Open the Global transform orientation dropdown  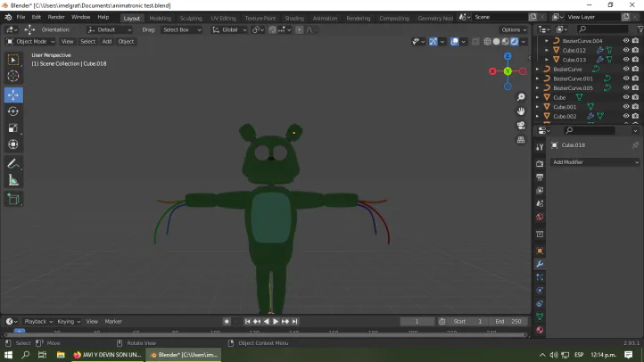coord(229,29)
